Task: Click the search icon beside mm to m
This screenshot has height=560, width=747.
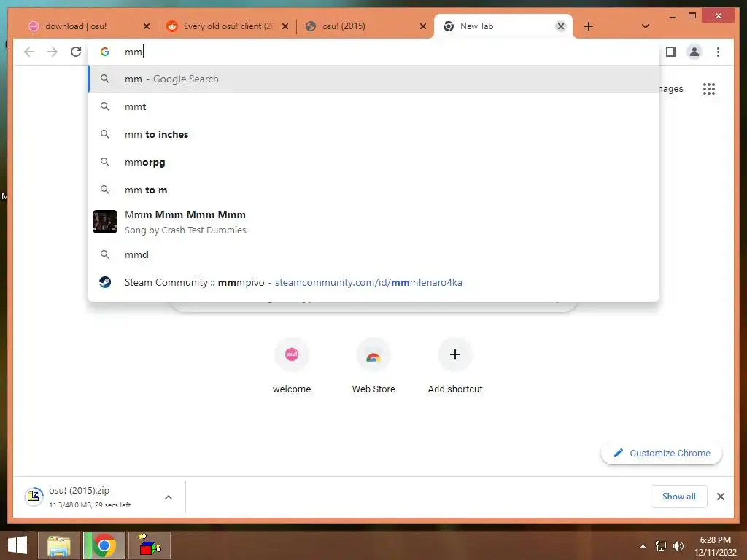Action: [105, 190]
